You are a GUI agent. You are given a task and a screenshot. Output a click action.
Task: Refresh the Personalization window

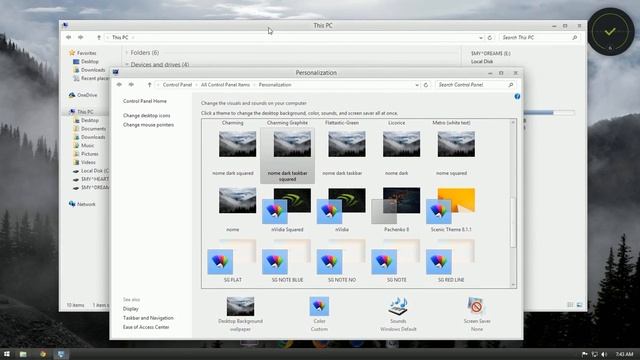[x=426, y=85]
